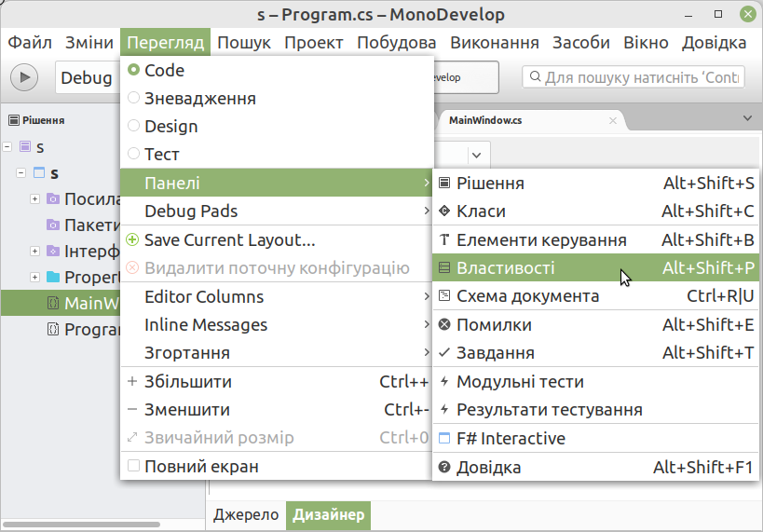This screenshot has width=763, height=532.
Task: Select Панелі menu item
Action: pyautogui.click(x=277, y=183)
